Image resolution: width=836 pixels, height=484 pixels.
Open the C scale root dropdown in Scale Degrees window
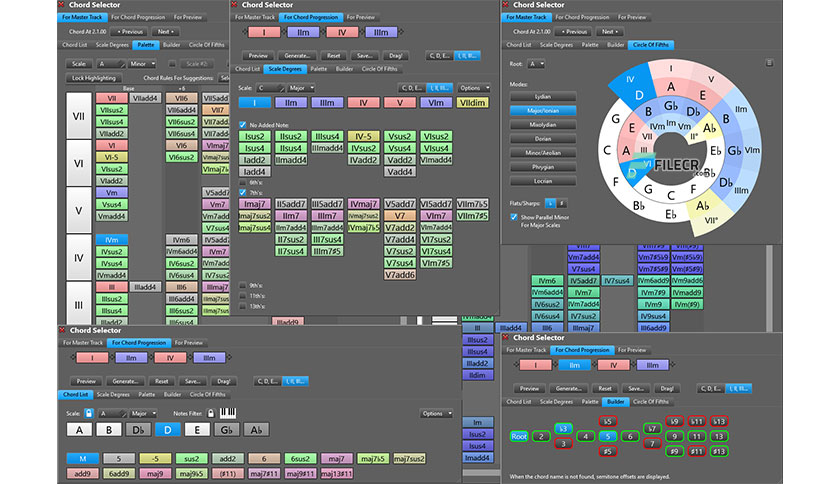[270, 88]
